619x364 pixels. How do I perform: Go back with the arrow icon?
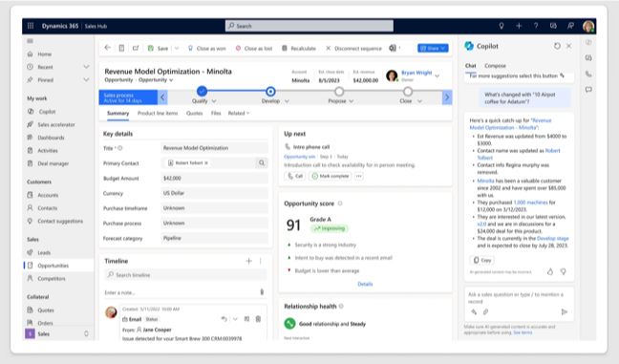(107, 48)
